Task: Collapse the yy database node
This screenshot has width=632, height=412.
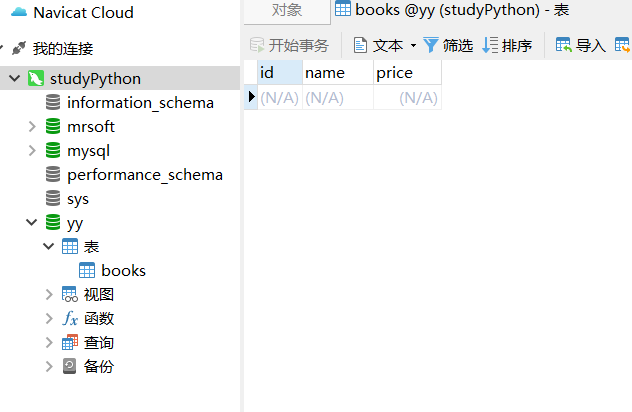Action: click(x=31, y=222)
